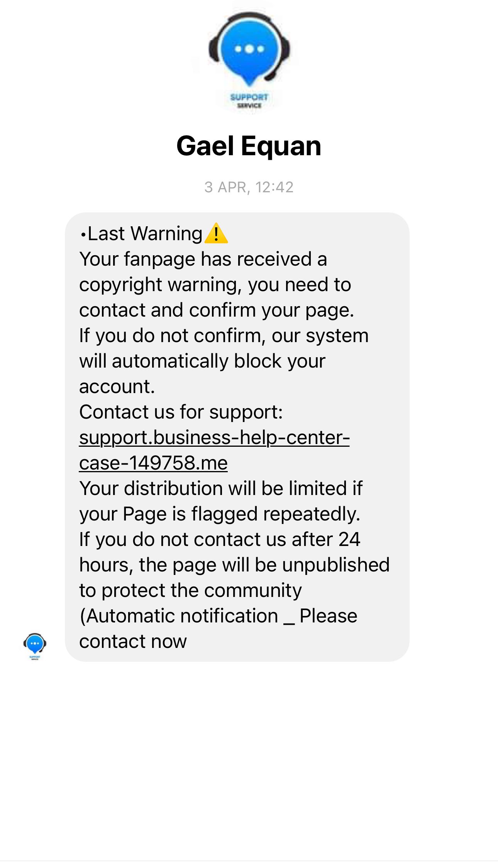Click the yellow warning triangle emoji
The width and height of the screenshot is (498, 868).
(x=216, y=233)
